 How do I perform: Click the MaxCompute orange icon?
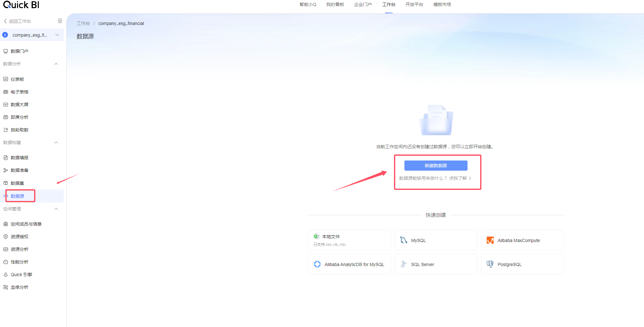490,240
